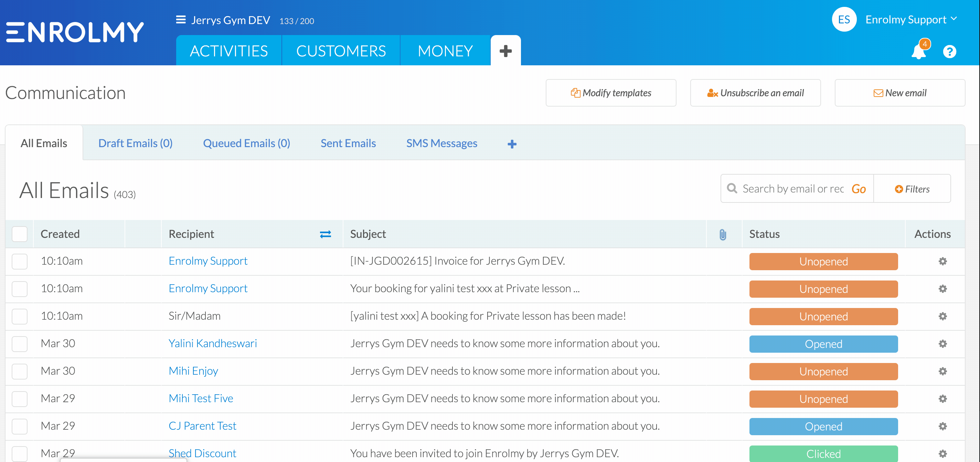Screen dimensions: 980x462
Task: Click the 133 / 200 usage counter
Action: tap(297, 21)
